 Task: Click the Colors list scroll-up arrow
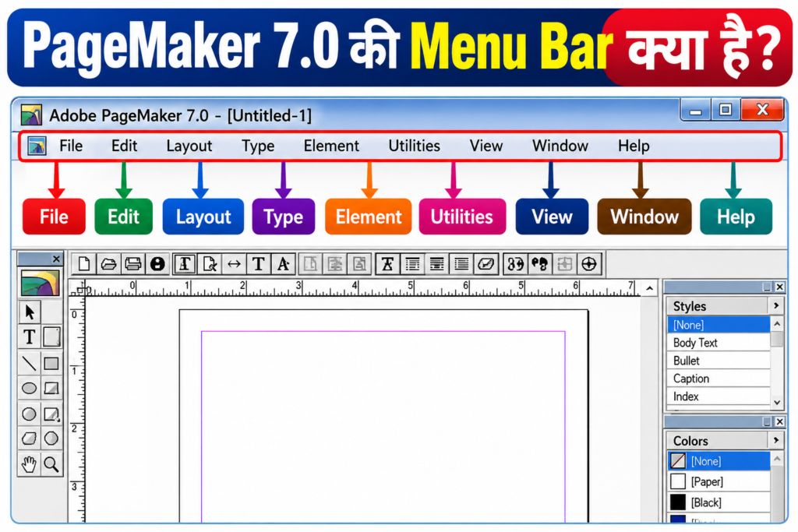[x=777, y=459]
